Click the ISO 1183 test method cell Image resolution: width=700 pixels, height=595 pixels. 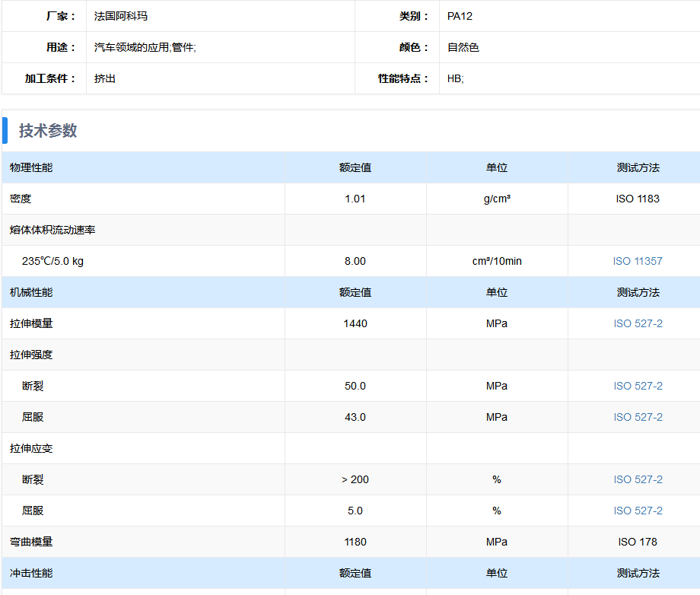pos(638,199)
